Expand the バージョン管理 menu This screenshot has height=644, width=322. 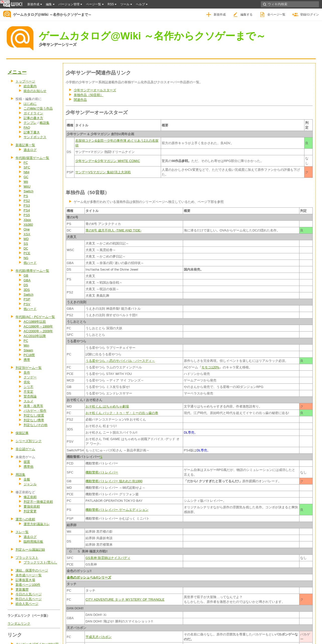pos(70,4)
